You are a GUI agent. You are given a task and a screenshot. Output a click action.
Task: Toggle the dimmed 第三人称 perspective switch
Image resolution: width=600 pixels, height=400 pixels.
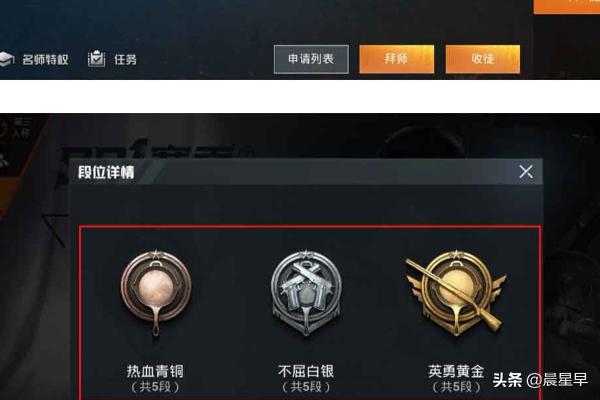click(x=15, y=129)
